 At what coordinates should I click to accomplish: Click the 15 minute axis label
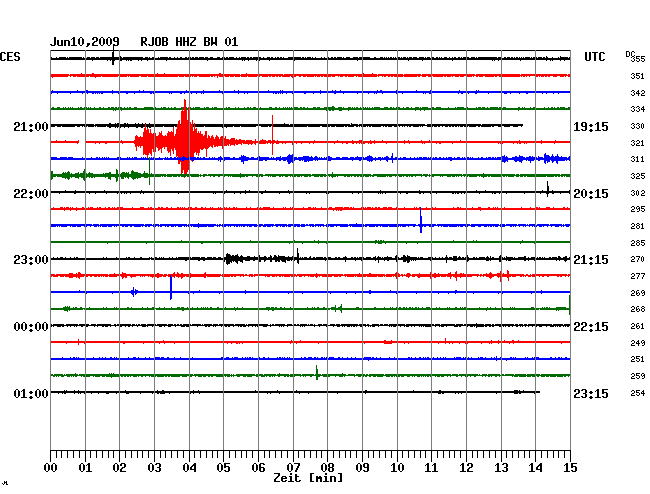click(570, 468)
